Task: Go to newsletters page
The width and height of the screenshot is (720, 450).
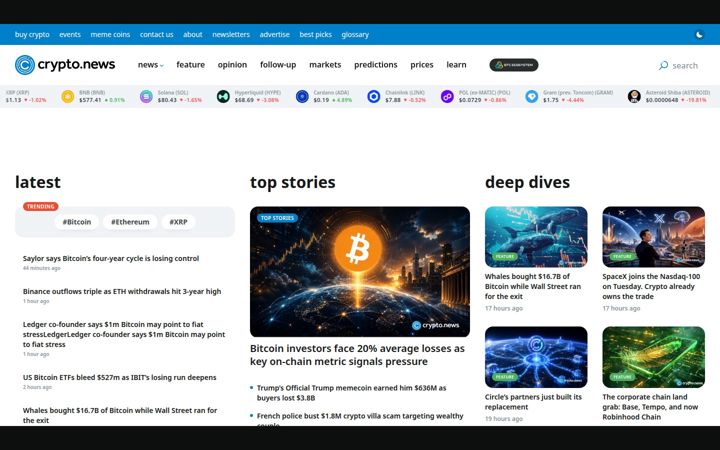Action: click(231, 34)
